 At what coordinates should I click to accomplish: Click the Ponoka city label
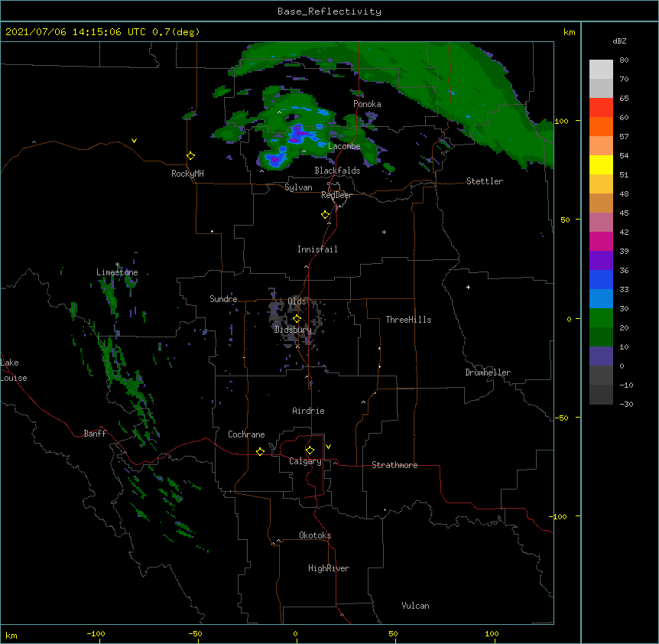367,104
